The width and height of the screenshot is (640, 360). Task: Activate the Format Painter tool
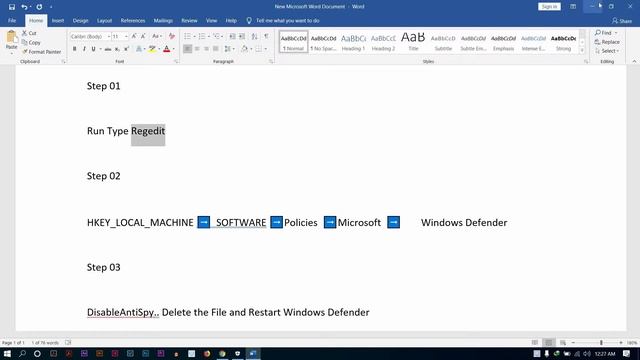click(x=41, y=52)
